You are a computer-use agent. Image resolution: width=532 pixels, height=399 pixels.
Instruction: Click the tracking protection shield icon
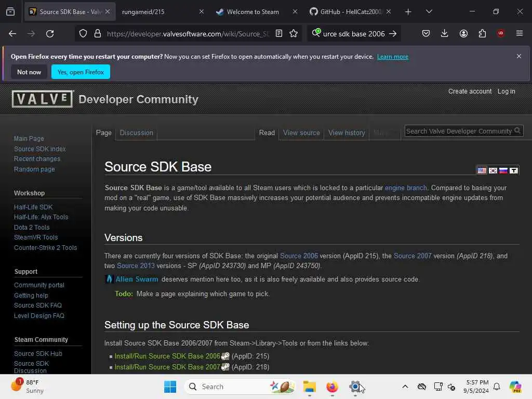coord(83,34)
